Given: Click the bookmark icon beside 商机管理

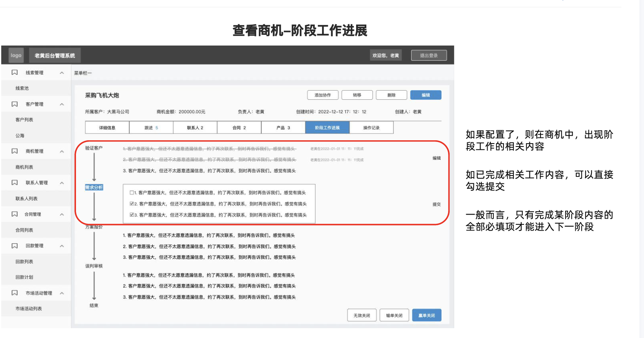Looking at the screenshot, I should pos(15,151).
